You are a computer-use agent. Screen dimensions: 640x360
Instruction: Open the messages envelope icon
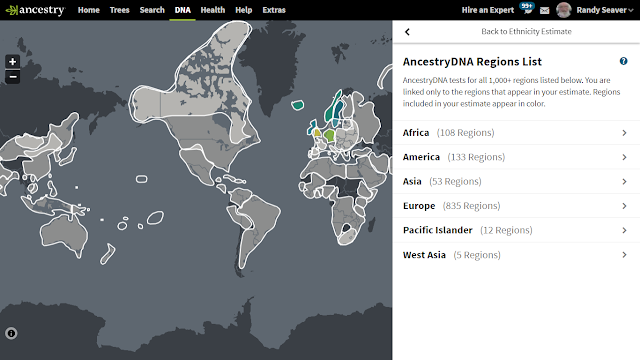pyautogui.click(x=544, y=10)
